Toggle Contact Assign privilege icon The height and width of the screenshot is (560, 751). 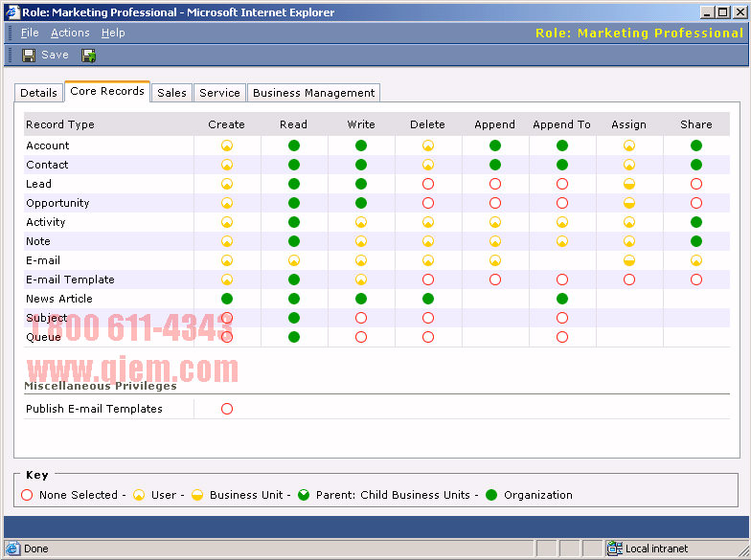click(629, 165)
